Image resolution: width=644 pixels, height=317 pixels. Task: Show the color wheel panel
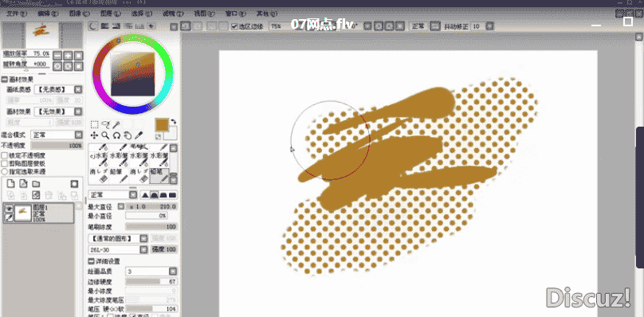(94, 26)
